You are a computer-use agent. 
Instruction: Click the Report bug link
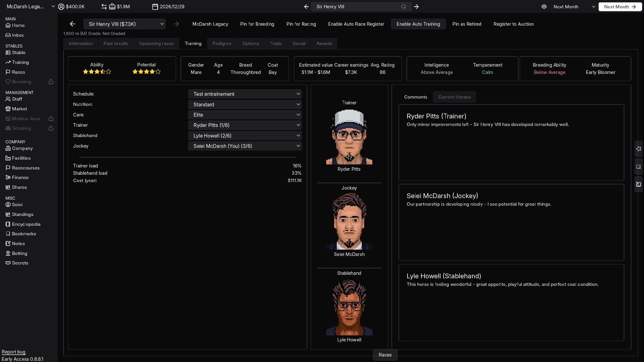point(14,352)
